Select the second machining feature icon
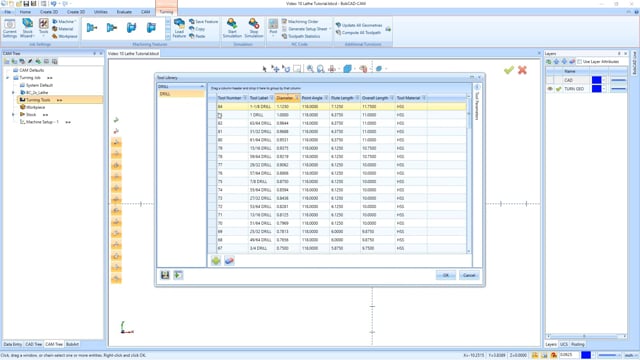640x360 pixels. coord(111,28)
